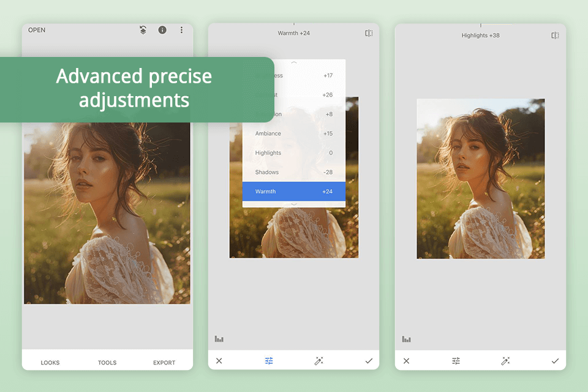Choose the +8 row in adjustment list
Viewport: 588px width, 392px height.
coord(310,114)
